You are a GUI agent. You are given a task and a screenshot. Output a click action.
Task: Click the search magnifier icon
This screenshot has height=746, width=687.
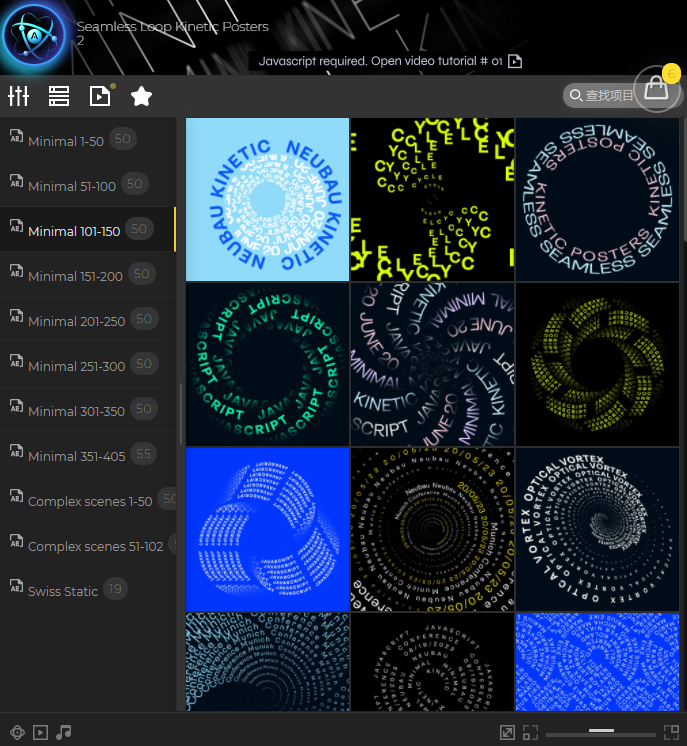click(576, 96)
